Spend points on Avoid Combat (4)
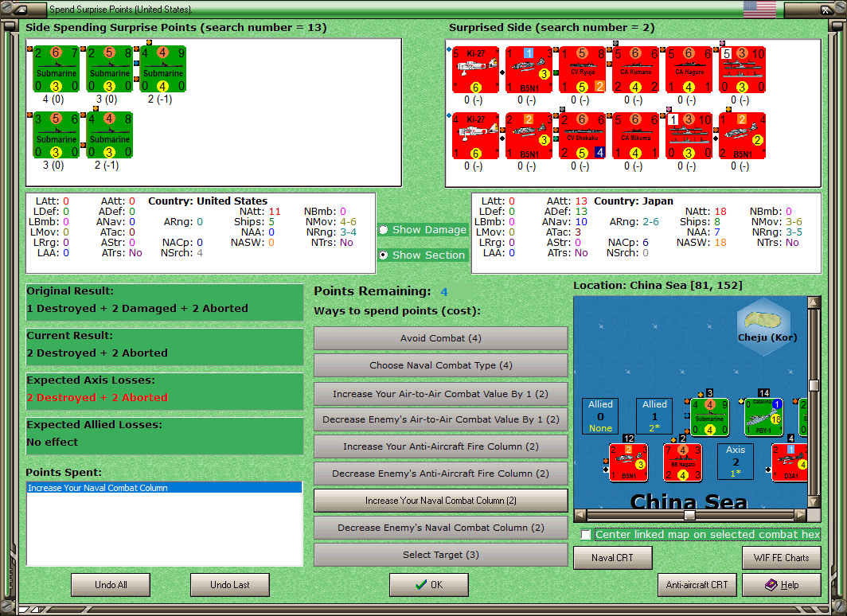The width and height of the screenshot is (847, 616). pyautogui.click(x=441, y=338)
